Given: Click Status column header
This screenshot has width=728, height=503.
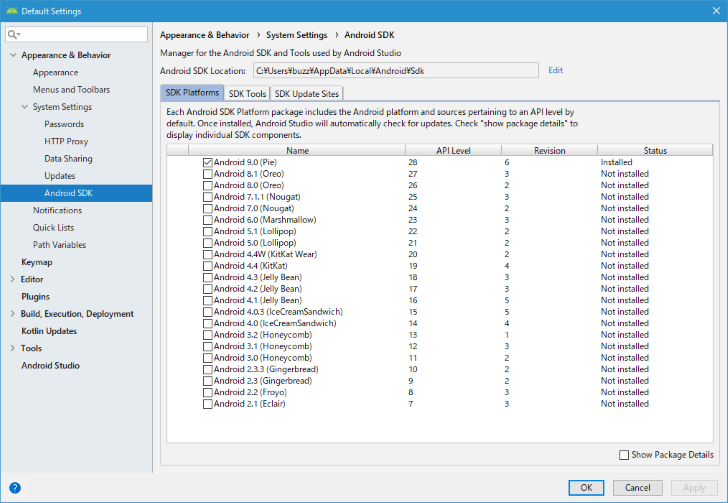Looking at the screenshot, I should click(x=655, y=150).
